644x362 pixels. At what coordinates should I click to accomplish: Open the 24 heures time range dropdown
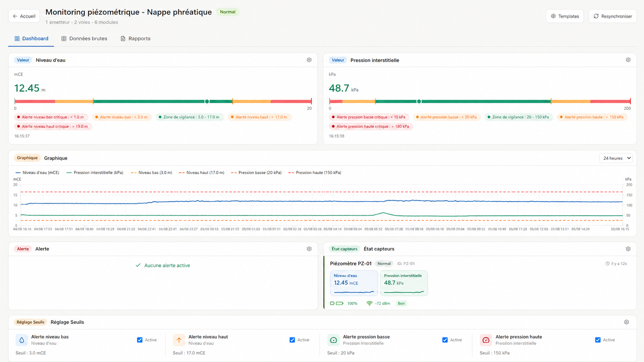point(616,158)
